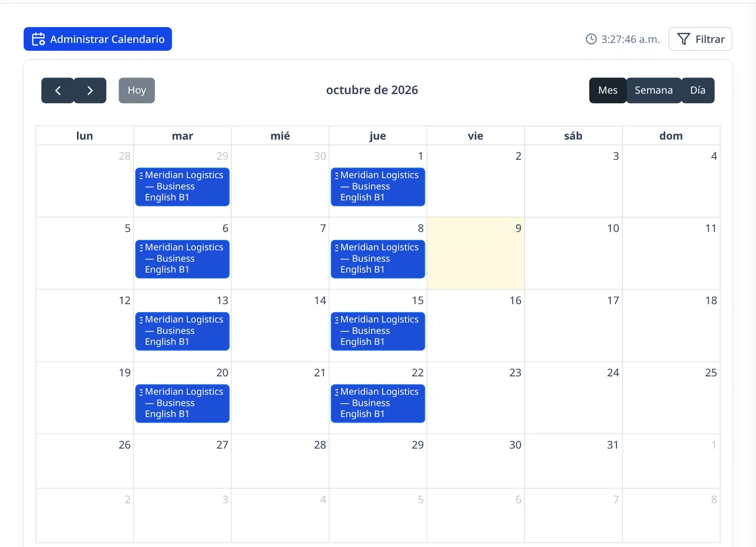Open Meridian Logistics event on October 15

point(378,332)
